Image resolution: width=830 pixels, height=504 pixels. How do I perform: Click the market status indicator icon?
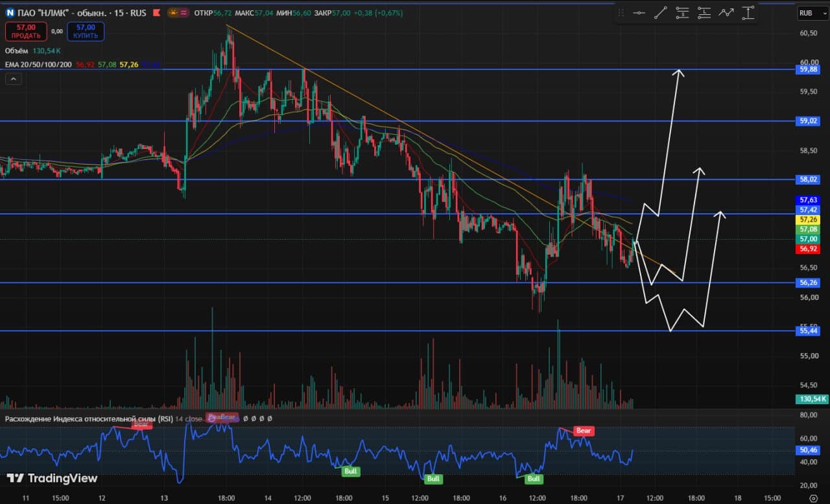pos(178,12)
